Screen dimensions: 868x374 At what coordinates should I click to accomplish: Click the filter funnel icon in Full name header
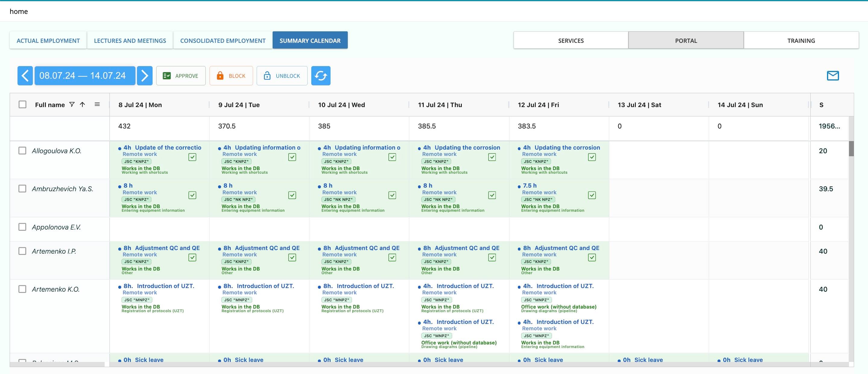[72, 104]
